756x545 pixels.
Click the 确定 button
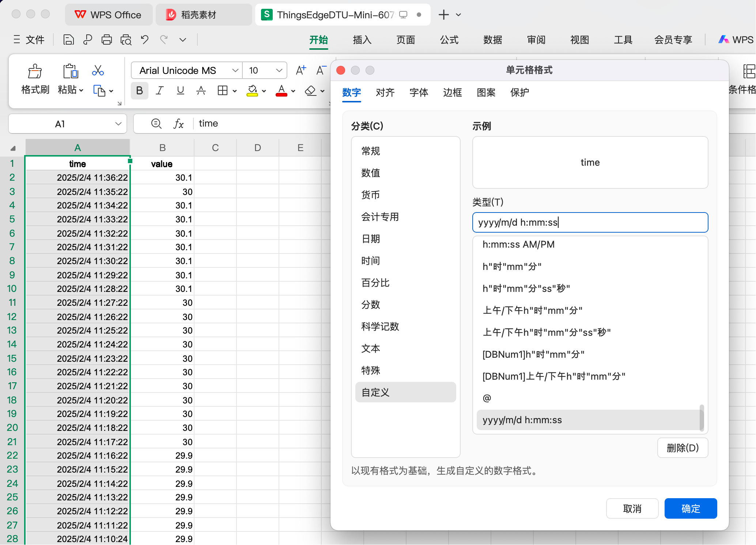tap(691, 508)
